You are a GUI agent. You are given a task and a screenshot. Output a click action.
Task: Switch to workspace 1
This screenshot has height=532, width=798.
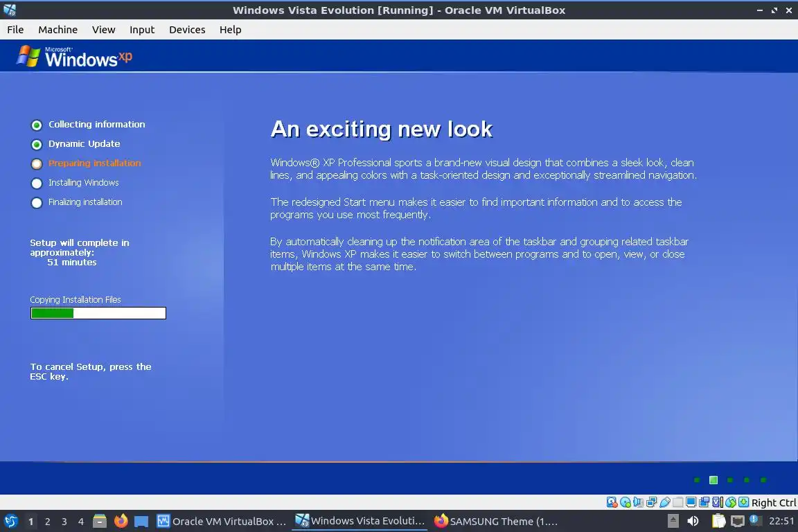click(31, 522)
